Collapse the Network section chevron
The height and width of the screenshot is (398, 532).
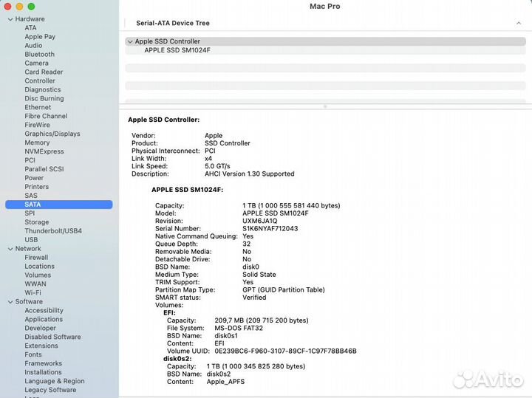coord(10,249)
